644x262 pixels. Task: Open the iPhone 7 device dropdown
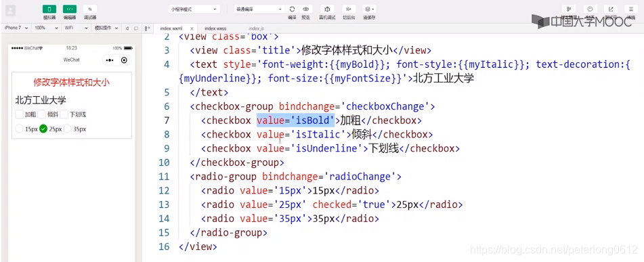point(16,28)
